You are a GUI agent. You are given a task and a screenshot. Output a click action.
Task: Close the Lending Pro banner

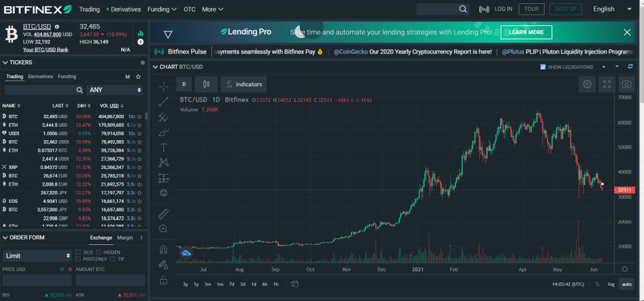(627, 33)
